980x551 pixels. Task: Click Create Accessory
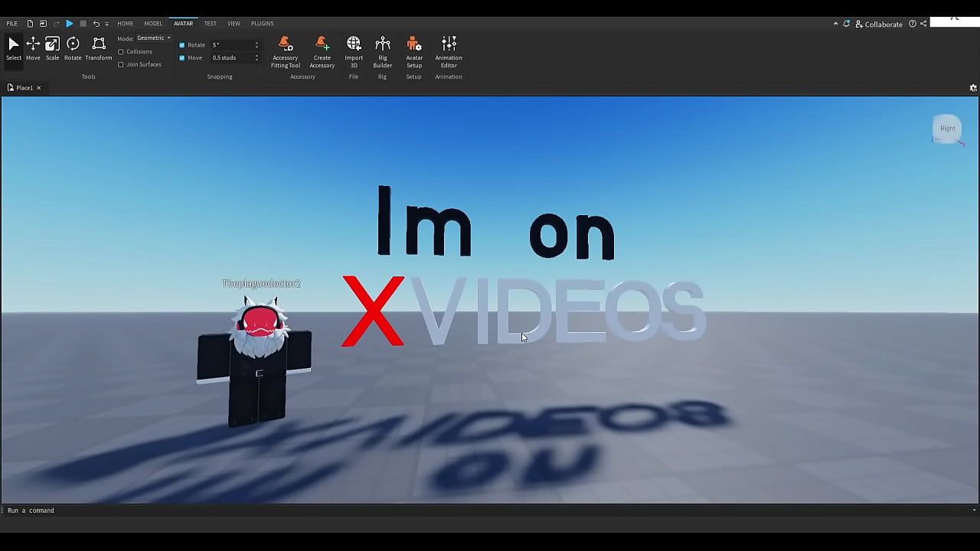click(322, 52)
